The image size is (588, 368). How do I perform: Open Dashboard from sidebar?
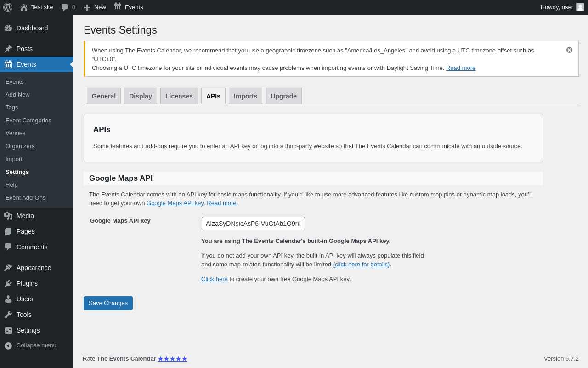tap(37, 28)
